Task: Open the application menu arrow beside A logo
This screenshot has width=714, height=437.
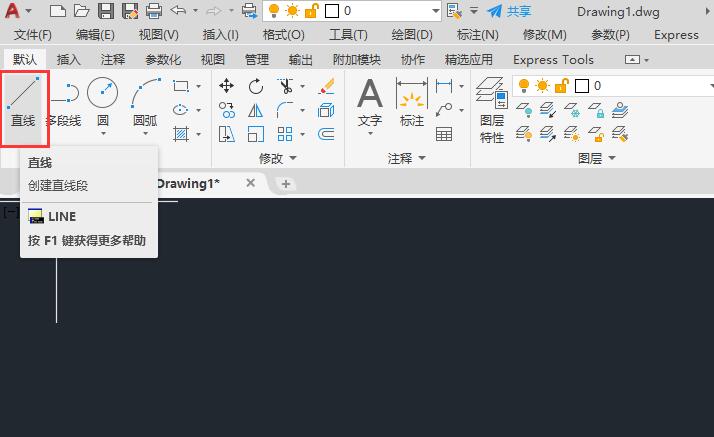Action: point(29,10)
